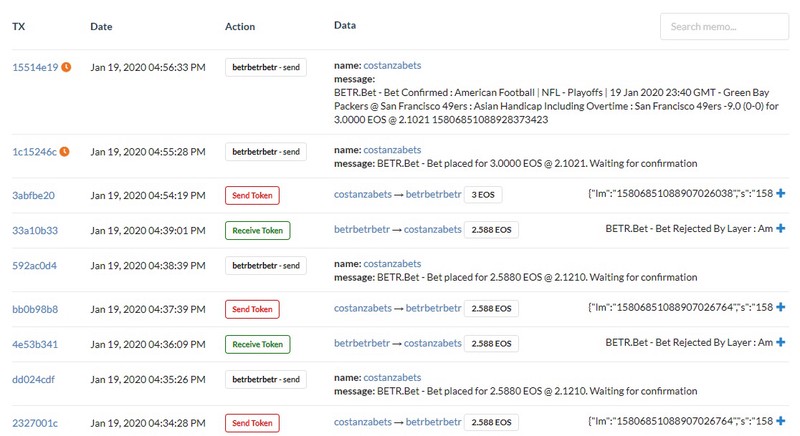Screen dimensions: 800x436
Task: Click Receive Token badge on 33a10b33 row
Action: click(258, 230)
